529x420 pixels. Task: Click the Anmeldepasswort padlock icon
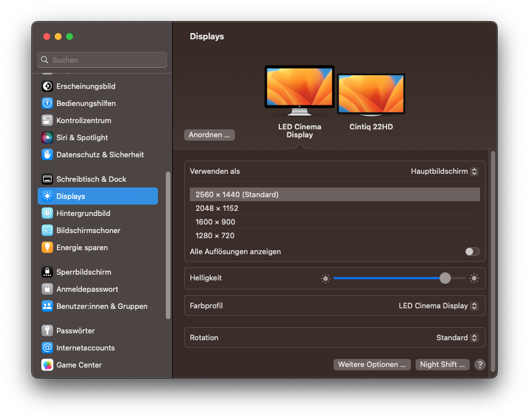coord(47,289)
